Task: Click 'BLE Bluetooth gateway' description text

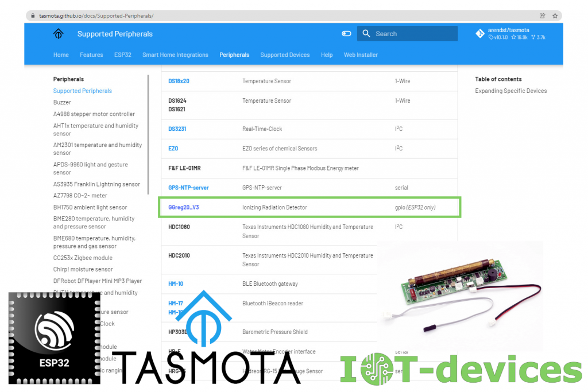Action: [270, 284]
